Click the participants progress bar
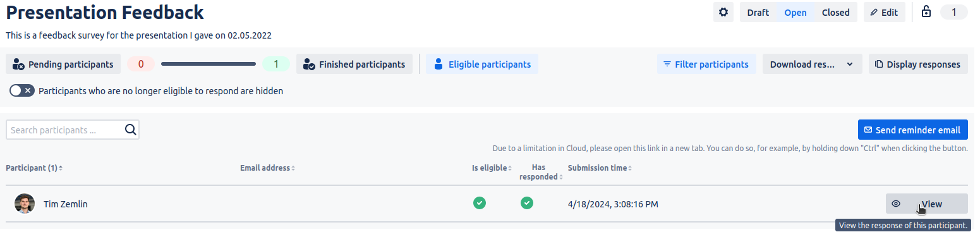Screen dimensions: 980x232 (x=209, y=64)
